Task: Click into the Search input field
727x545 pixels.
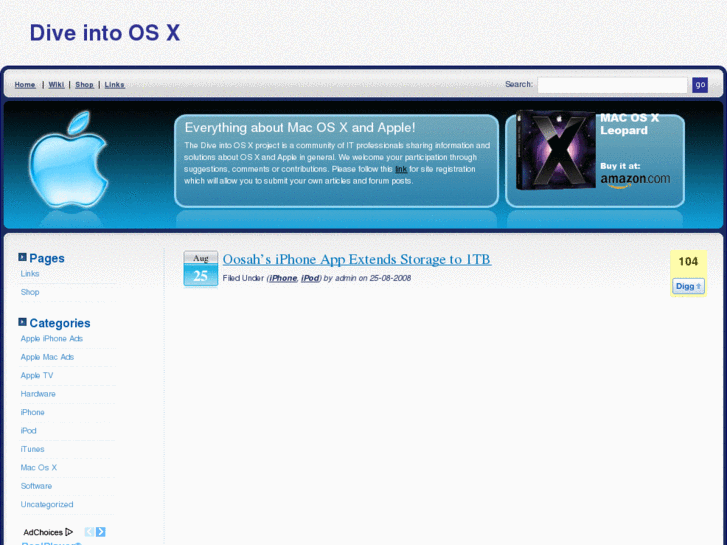Action: tap(612, 85)
